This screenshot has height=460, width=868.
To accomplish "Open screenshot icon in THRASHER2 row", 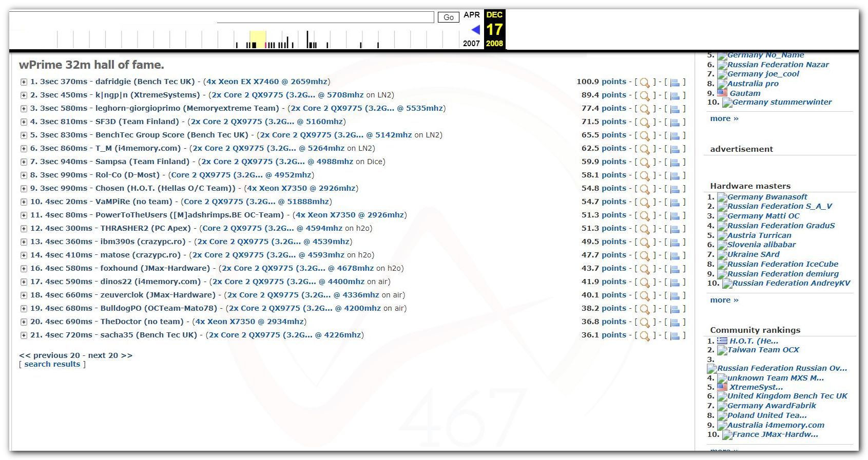I will pyautogui.click(x=675, y=229).
